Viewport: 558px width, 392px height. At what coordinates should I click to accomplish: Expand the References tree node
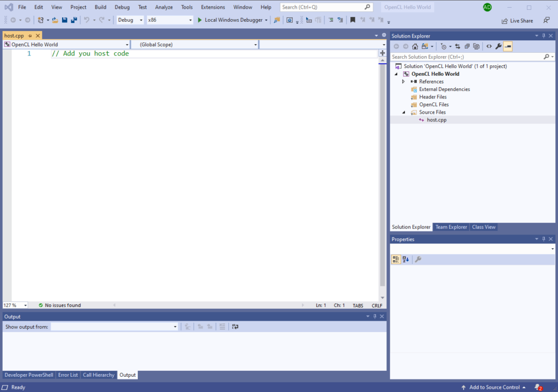coord(403,82)
